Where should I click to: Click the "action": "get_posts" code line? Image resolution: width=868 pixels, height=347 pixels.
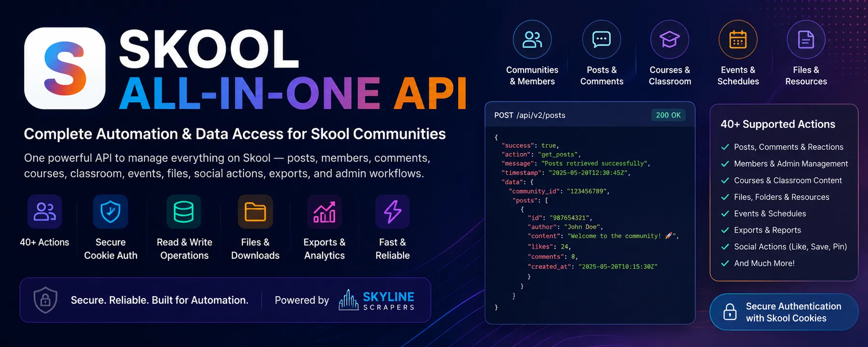coord(541,155)
